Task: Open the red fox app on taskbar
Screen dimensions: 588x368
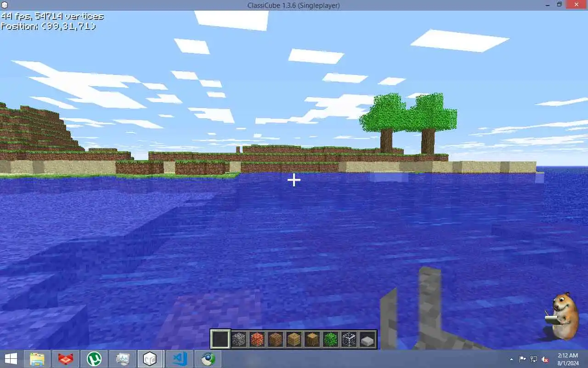Action: pyautogui.click(x=66, y=359)
